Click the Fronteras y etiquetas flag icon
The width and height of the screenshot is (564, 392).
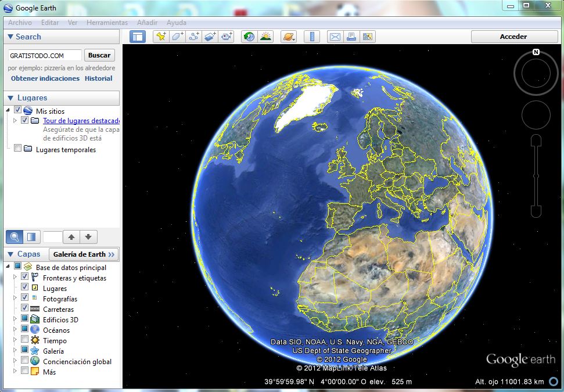click(x=35, y=277)
